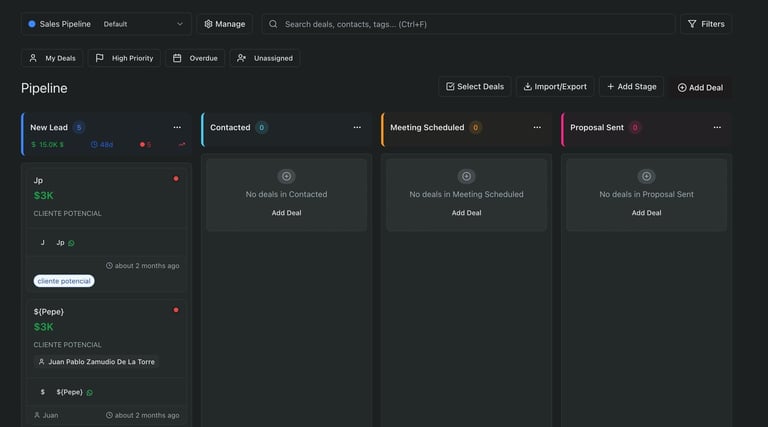Click Add Stage
The image size is (768, 427).
point(631,87)
